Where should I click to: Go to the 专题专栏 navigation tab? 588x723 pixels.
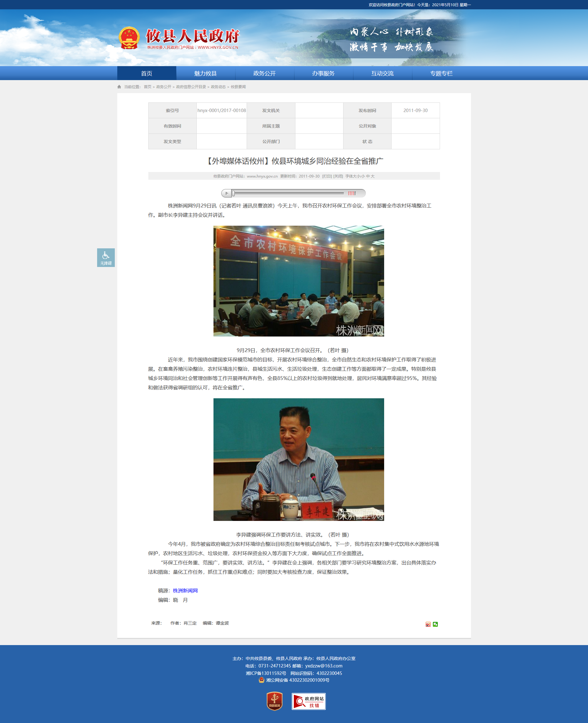tap(441, 73)
